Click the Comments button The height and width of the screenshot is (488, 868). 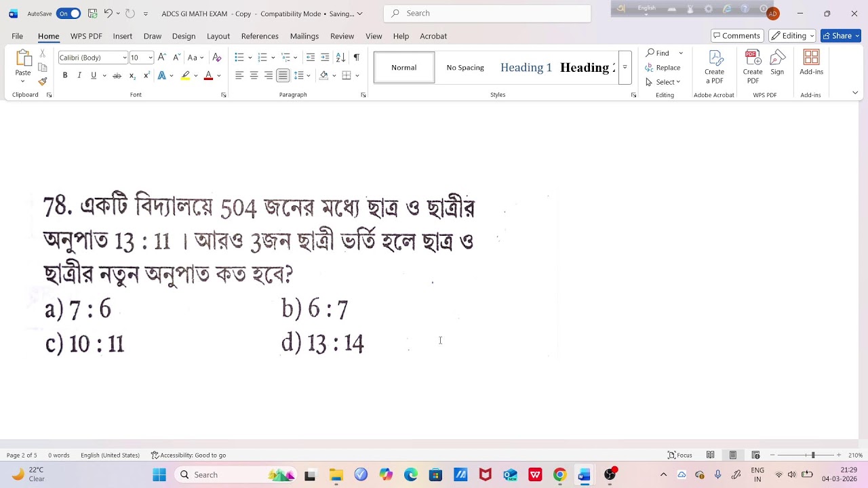(737, 36)
